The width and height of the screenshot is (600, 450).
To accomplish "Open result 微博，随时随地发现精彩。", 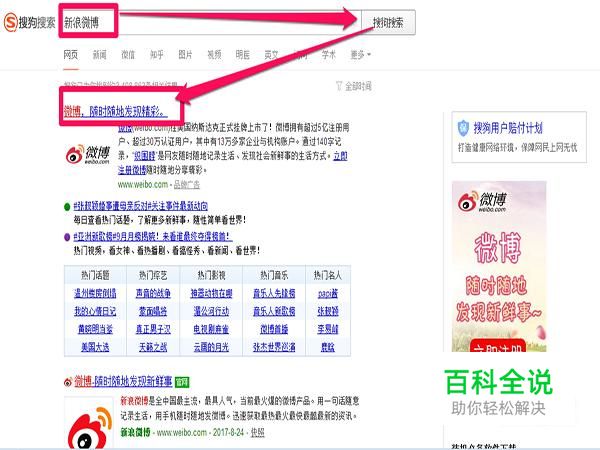I will 115,111.
